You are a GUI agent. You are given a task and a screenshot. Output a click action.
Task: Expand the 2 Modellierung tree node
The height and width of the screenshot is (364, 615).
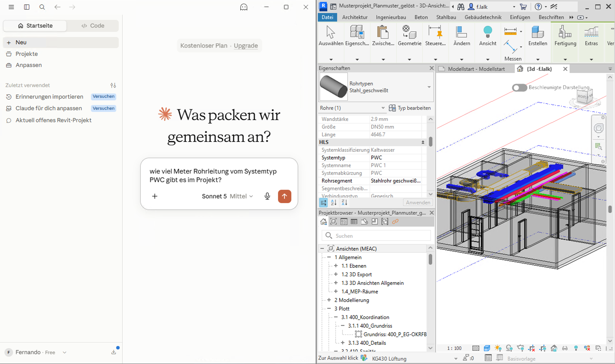click(329, 300)
